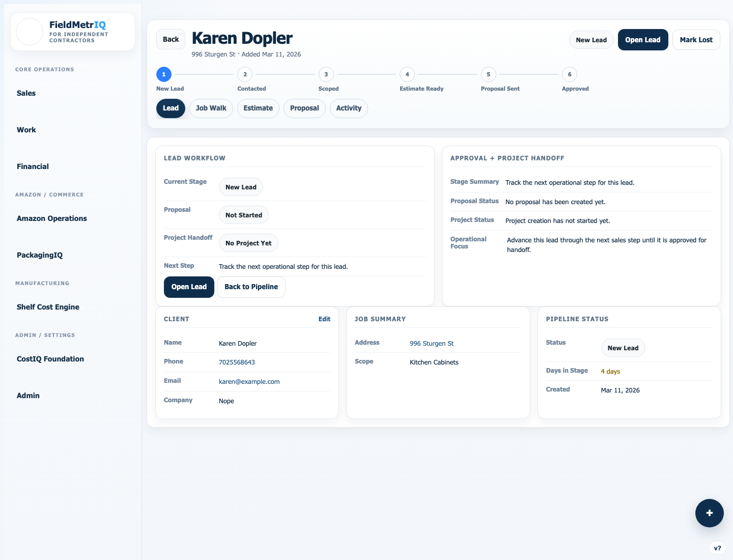Navigate to the Admin section
The height and width of the screenshot is (560, 733).
pyautogui.click(x=28, y=396)
